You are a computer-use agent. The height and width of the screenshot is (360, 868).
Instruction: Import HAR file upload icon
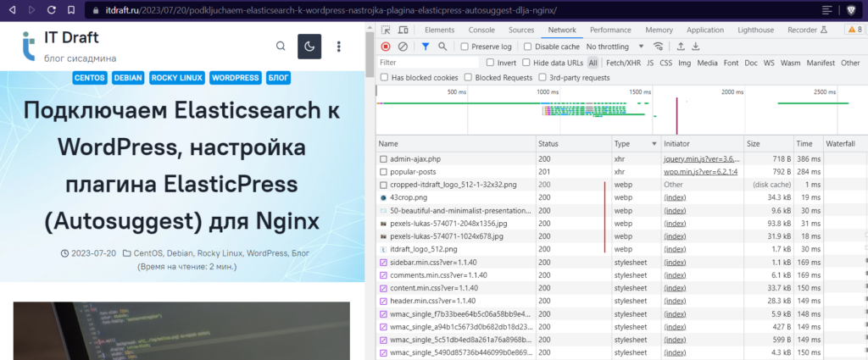tap(681, 47)
